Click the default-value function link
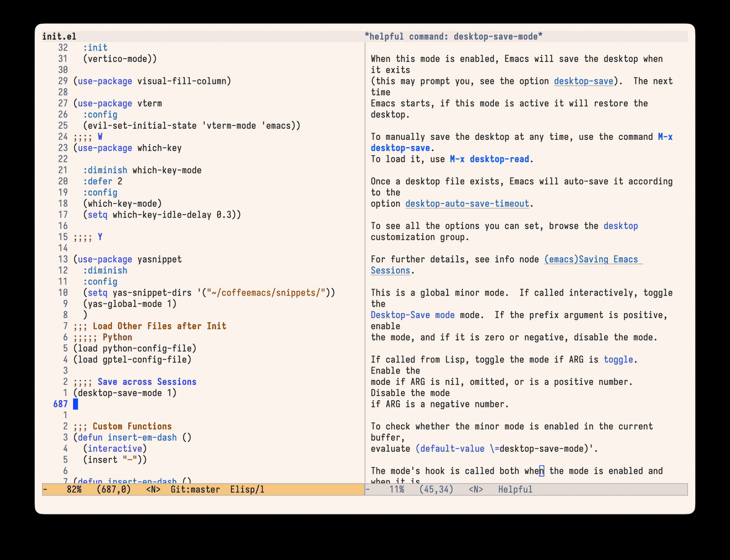The image size is (730, 560). pyautogui.click(x=450, y=448)
